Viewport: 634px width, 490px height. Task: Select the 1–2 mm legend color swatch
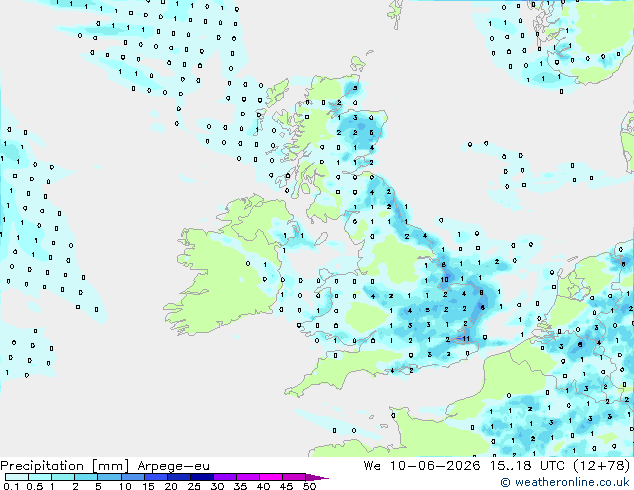pos(63,477)
